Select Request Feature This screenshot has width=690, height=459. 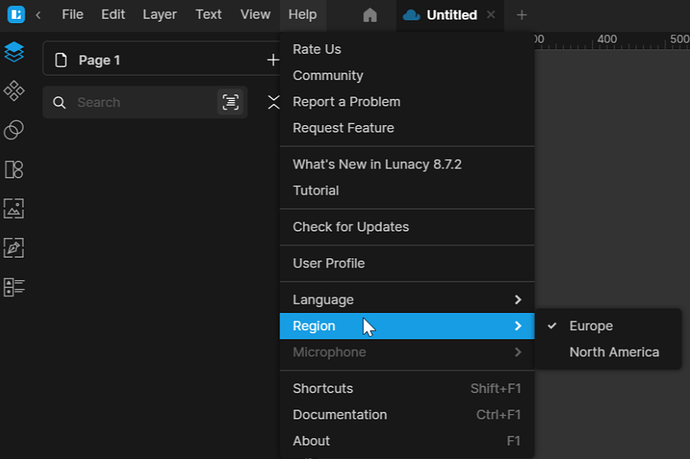click(407, 128)
